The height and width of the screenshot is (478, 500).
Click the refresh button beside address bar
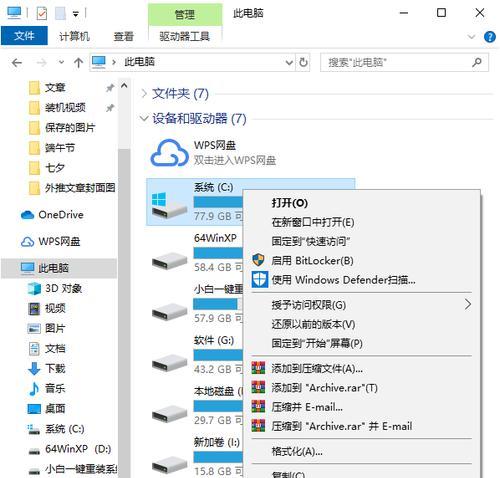[x=303, y=62]
